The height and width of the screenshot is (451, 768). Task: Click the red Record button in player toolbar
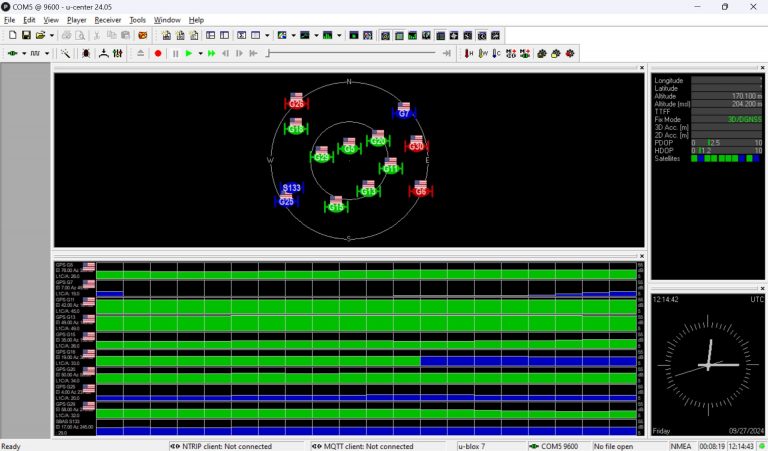coord(158,53)
